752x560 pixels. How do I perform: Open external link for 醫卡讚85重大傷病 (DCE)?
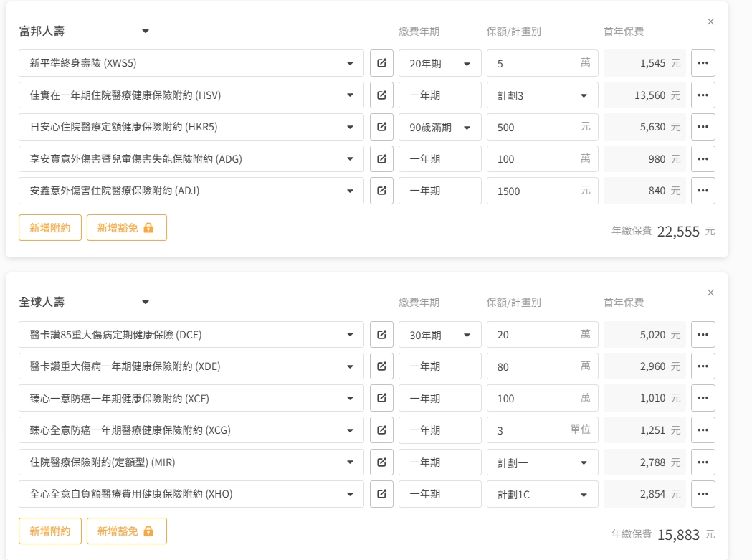click(381, 335)
